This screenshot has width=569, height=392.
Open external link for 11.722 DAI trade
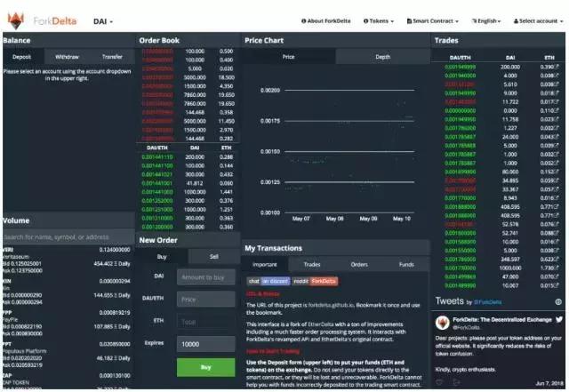click(557, 102)
